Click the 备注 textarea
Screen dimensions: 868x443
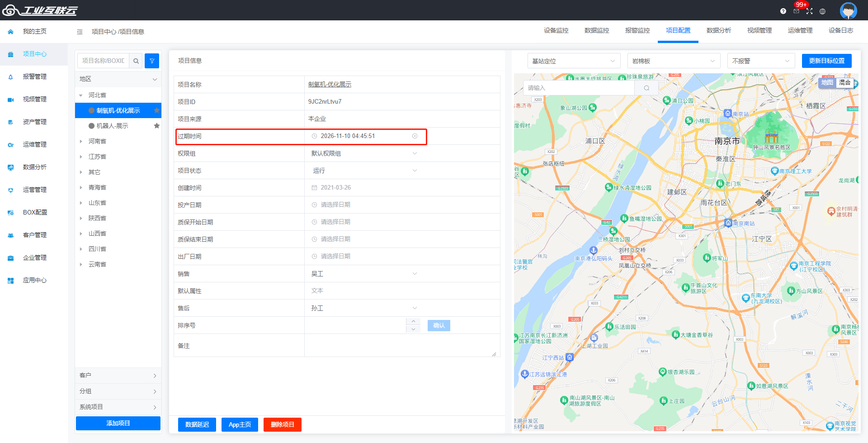tap(402, 346)
